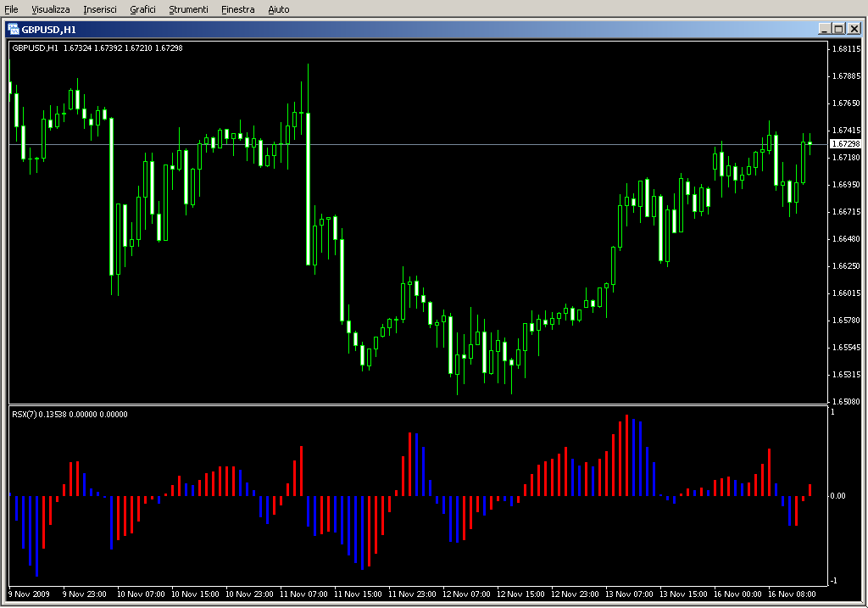This screenshot has height=608, width=868.
Task: Click the 13 Nov 07:00 time label
Action: pos(629,594)
